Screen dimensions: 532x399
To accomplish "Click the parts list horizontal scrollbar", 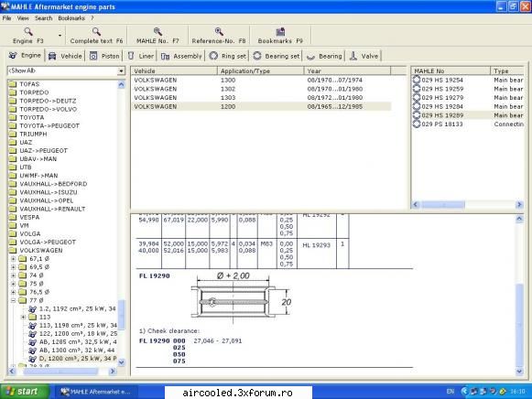I will tap(467, 204).
